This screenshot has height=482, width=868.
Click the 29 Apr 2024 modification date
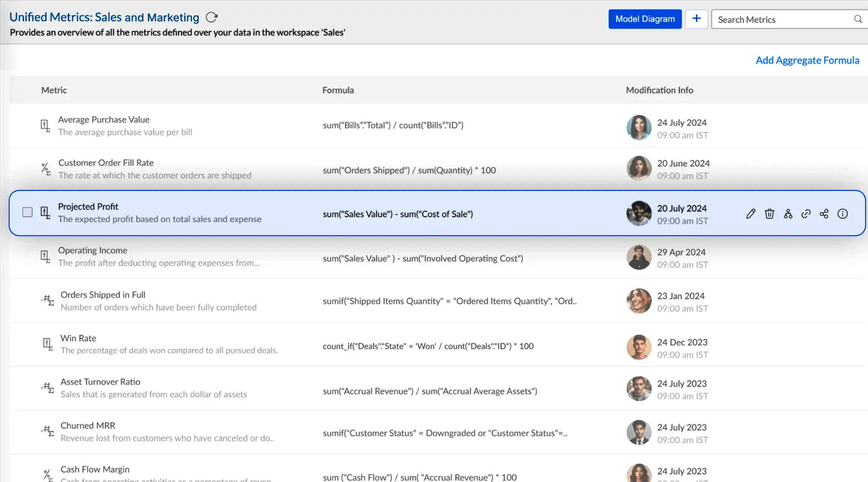(681, 252)
